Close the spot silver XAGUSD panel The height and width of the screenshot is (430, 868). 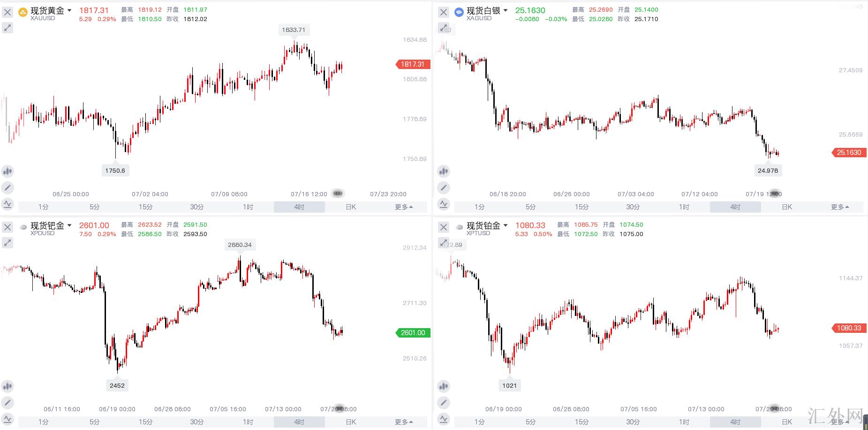[444, 12]
